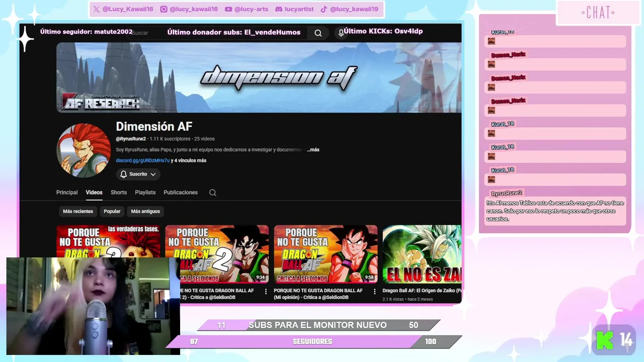The width and height of the screenshot is (644, 362).
Task: Open the discord.gg/gURDzMHx7u link
Action: point(142,160)
